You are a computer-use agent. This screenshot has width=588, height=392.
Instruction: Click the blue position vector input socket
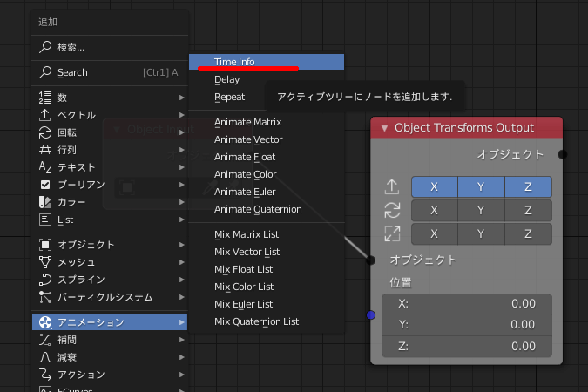371,315
